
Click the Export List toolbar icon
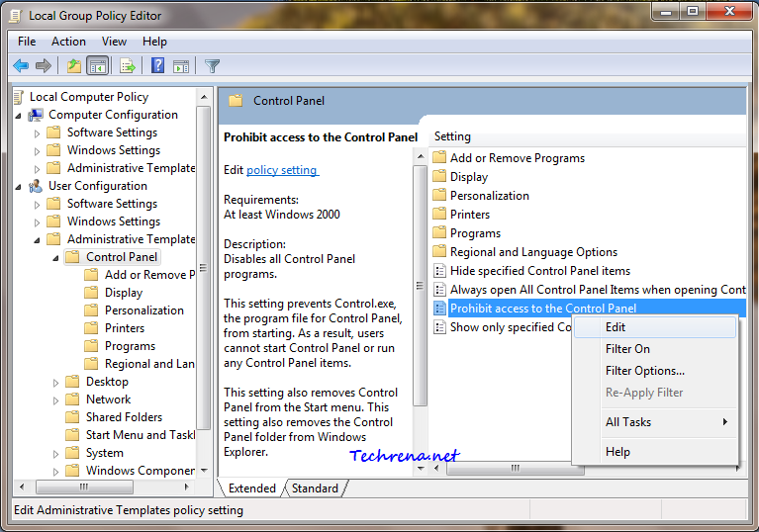point(128,65)
